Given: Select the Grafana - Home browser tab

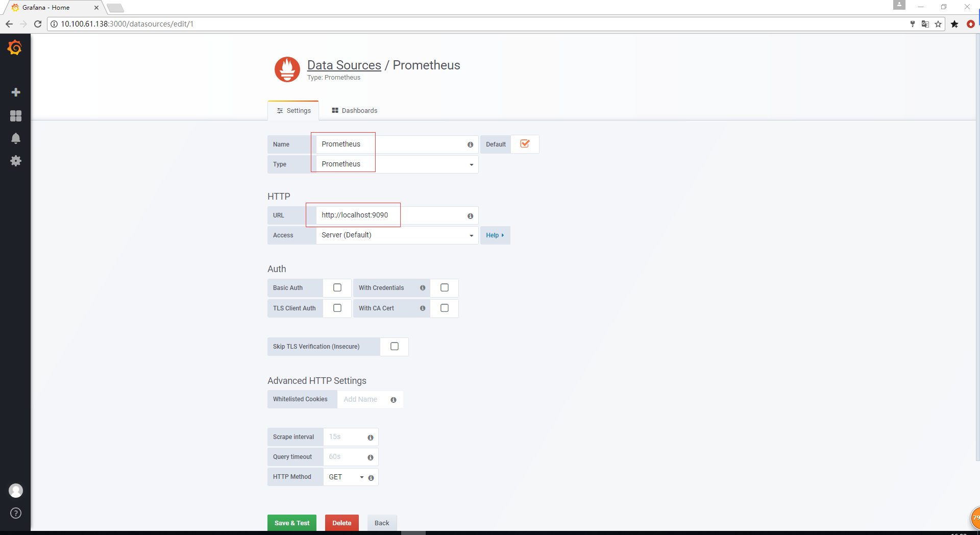Looking at the screenshot, I should point(53,8).
